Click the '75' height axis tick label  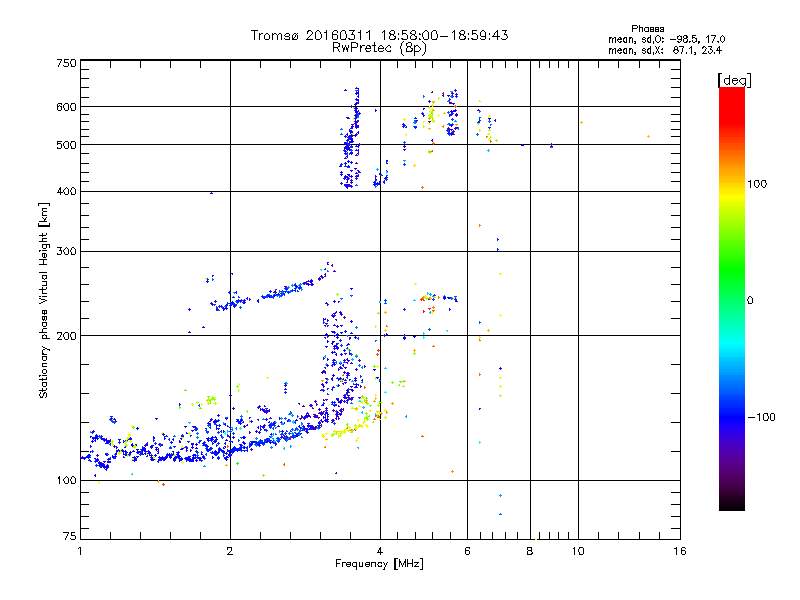70,536
